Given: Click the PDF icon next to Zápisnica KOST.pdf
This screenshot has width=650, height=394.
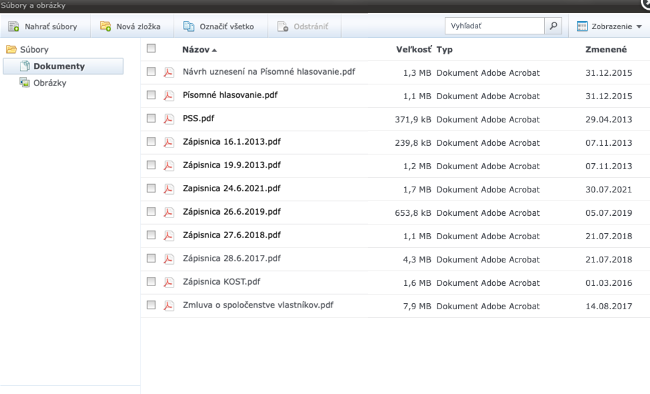Looking at the screenshot, I should 168,282.
